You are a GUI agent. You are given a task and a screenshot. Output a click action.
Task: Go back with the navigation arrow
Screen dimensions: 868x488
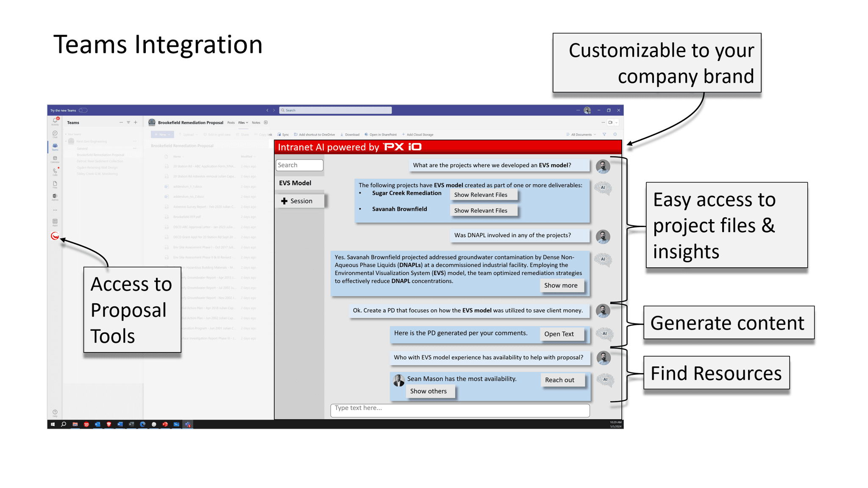pos(267,110)
